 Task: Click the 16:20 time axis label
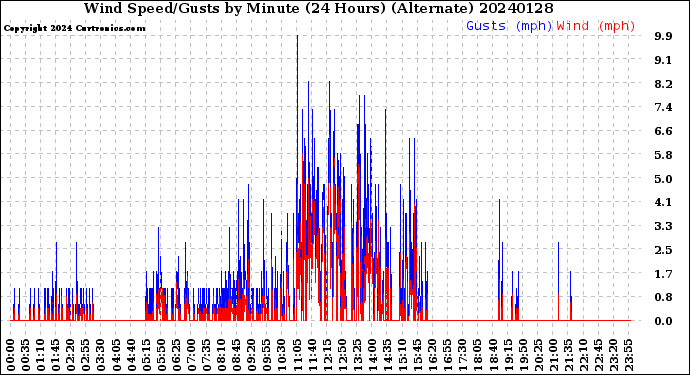click(432, 354)
